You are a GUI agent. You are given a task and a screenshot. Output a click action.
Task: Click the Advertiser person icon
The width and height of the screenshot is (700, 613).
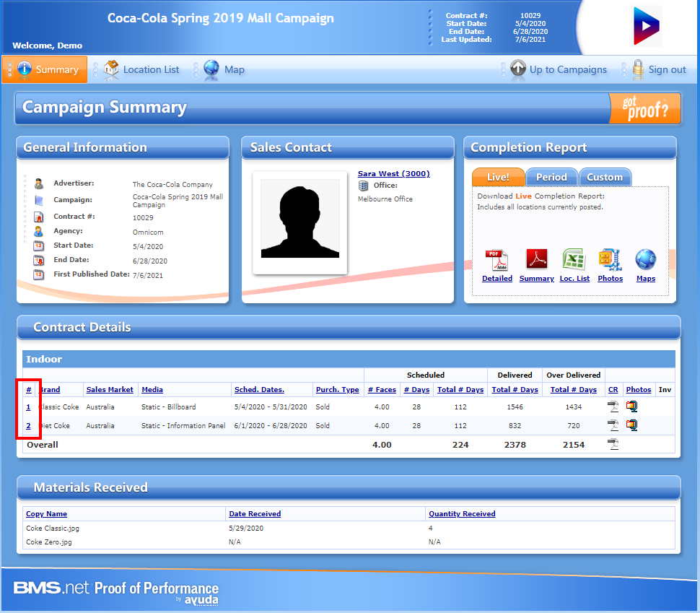39,183
